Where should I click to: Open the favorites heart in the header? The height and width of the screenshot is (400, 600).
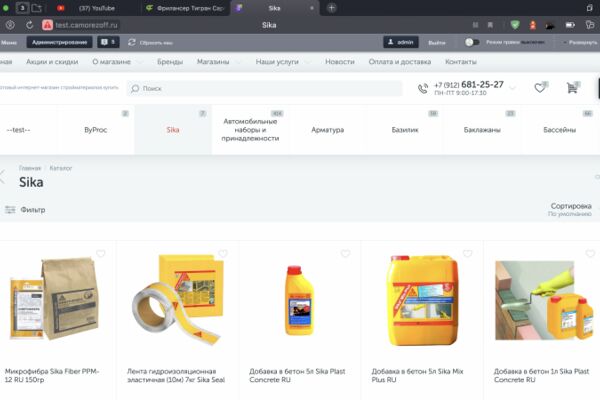(540, 88)
